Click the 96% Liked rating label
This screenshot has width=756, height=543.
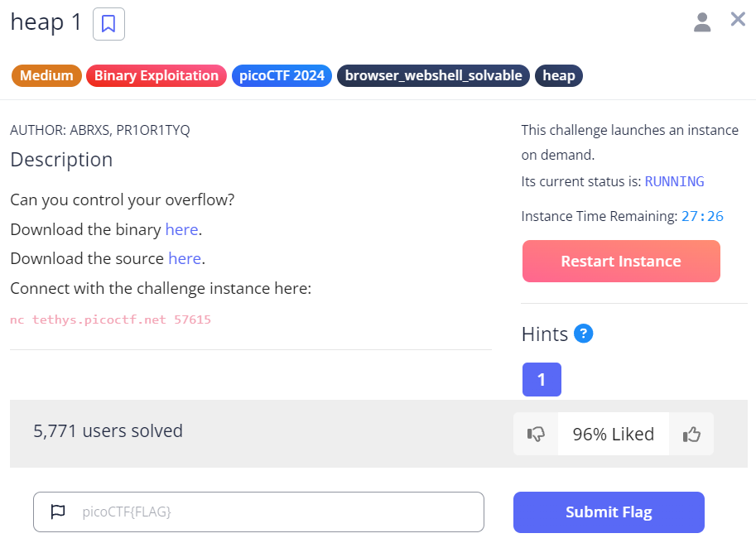coord(613,434)
